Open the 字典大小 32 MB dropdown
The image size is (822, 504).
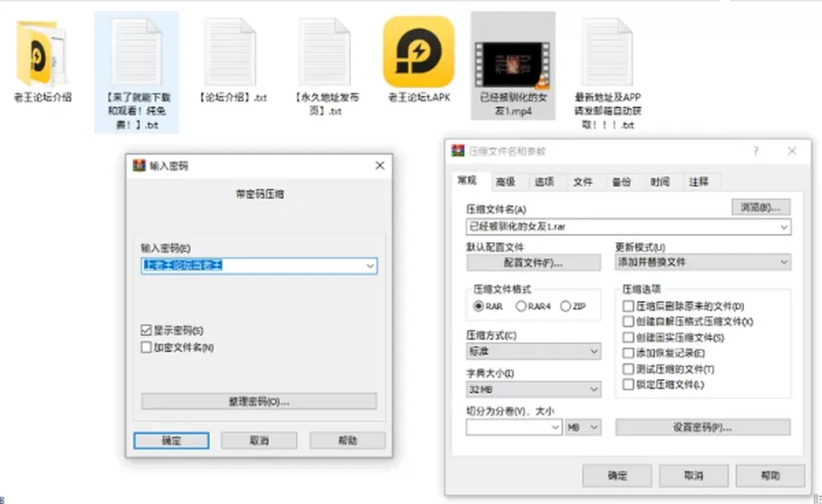pos(533,389)
